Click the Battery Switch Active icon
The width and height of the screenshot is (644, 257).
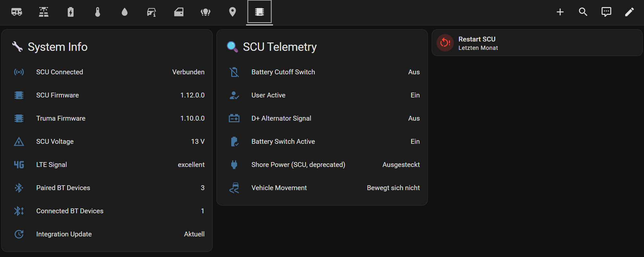click(234, 142)
